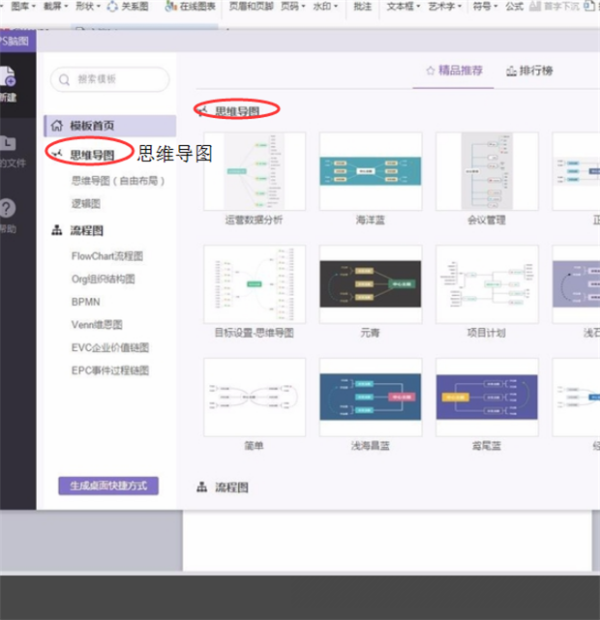Click the 海洋蓝 caption text
Screen dimensions: 600x620
(370, 220)
